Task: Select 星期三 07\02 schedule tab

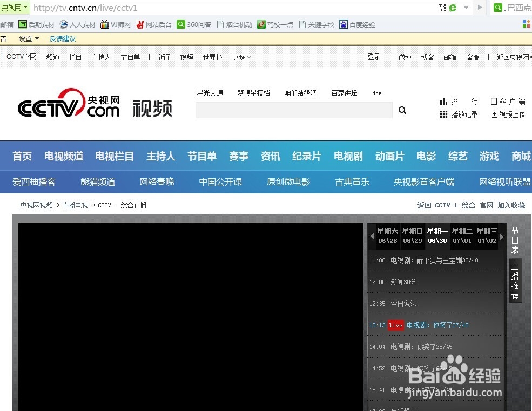Action: click(x=487, y=236)
